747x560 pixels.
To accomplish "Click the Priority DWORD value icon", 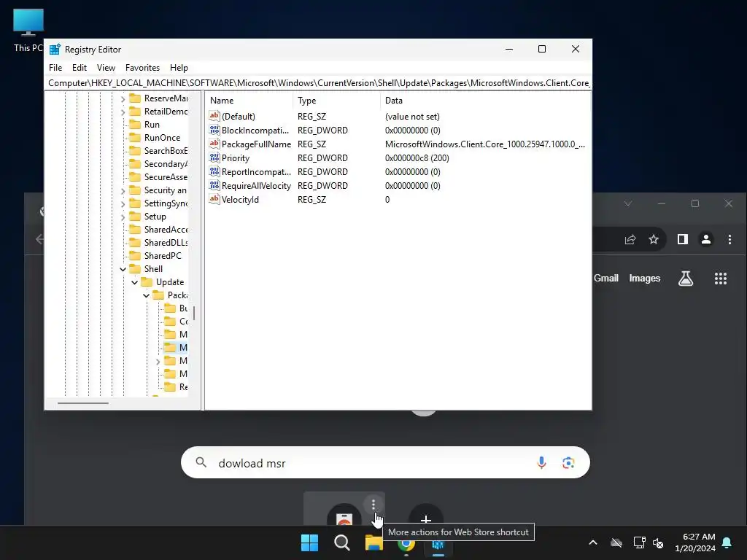I will coord(214,157).
